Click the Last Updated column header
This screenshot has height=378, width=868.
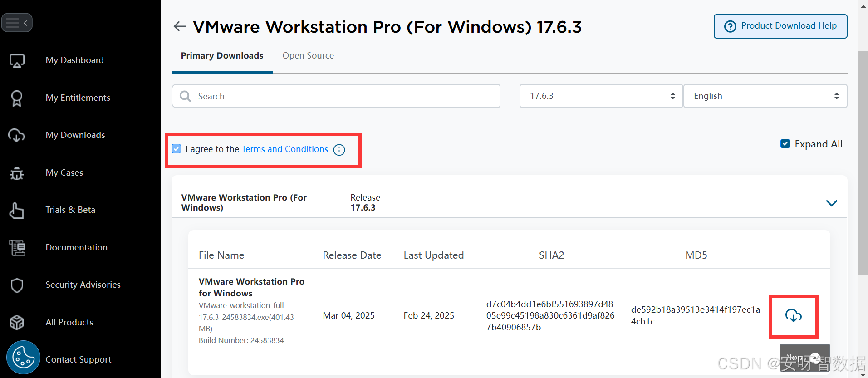tap(434, 255)
